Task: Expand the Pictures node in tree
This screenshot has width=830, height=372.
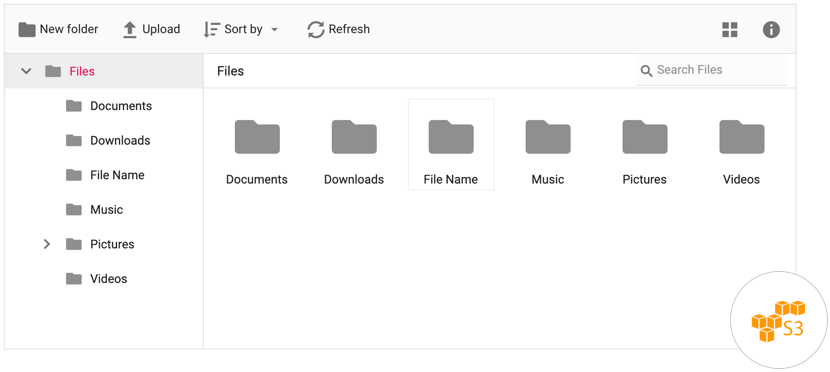Action: point(47,244)
